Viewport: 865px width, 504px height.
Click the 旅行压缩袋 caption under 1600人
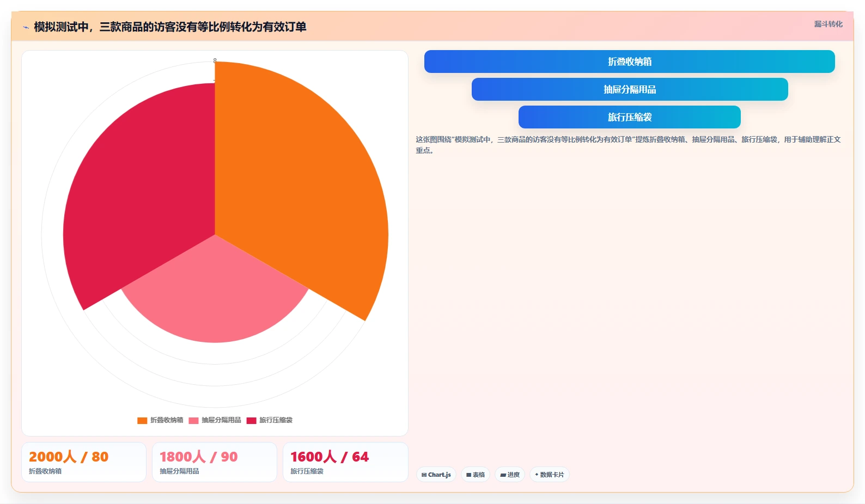(307, 471)
